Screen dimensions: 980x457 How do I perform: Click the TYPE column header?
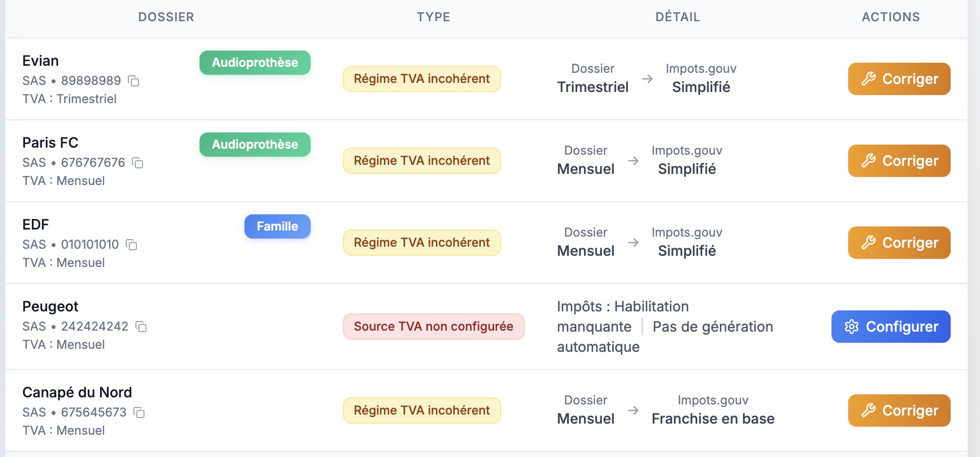tap(433, 17)
